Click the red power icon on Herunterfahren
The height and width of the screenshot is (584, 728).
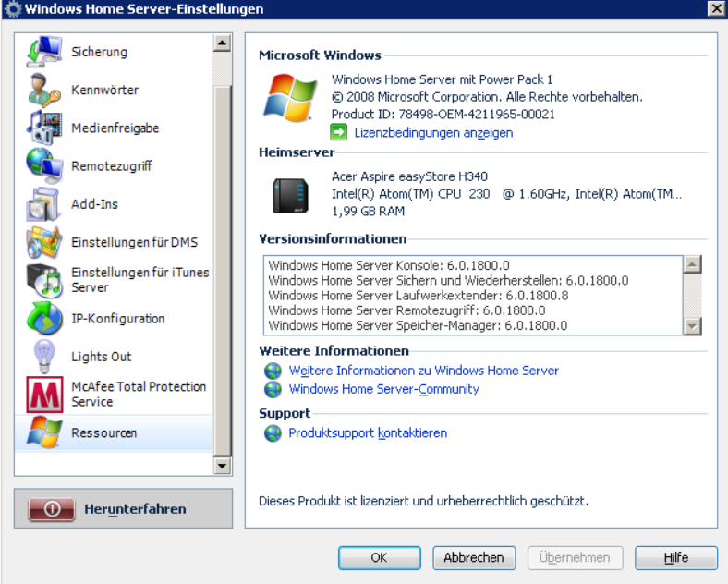click(x=52, y=509)
